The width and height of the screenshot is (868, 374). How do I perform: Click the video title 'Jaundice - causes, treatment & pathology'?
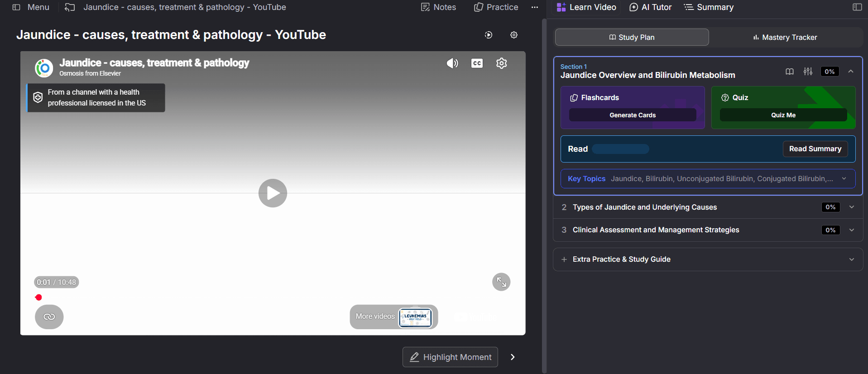[x=154, y=63]
